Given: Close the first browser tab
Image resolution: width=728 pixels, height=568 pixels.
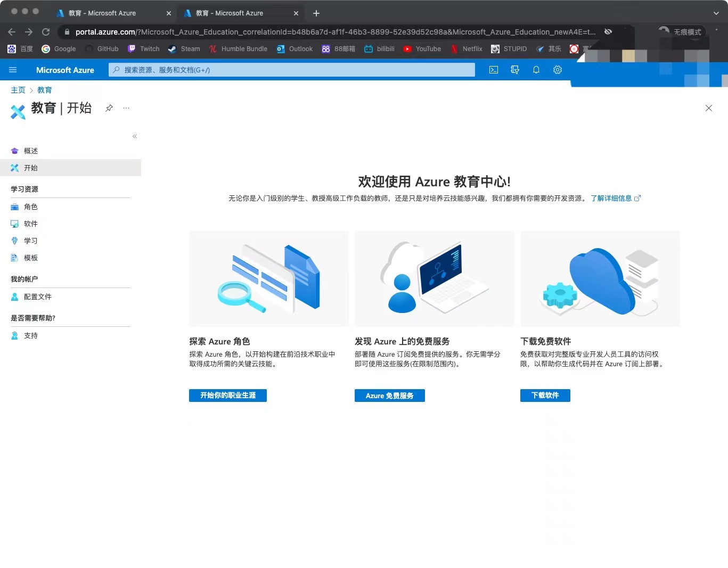Looking at the screenshot, I should [169, 13].
